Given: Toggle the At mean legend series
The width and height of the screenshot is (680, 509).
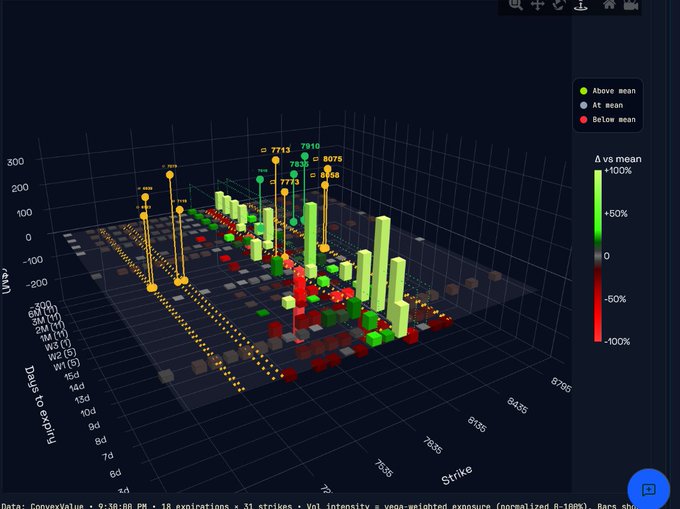Looking at the screenshot, I should (601, 105).
